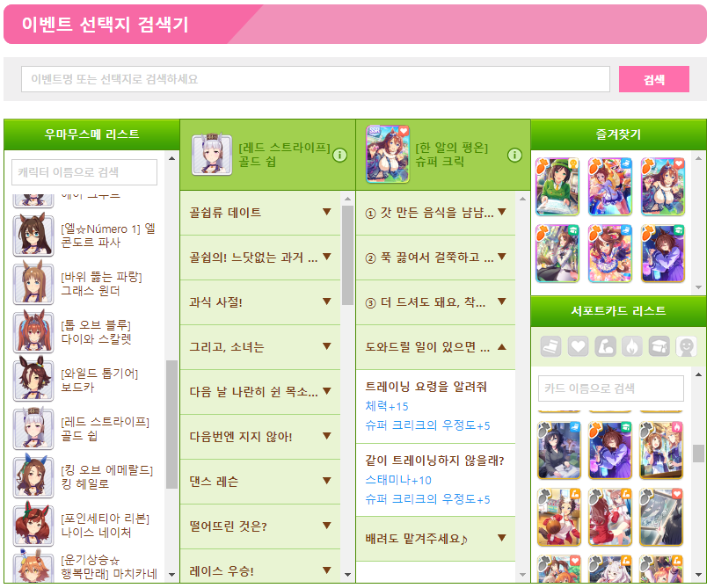Viewport: 714px width, 588px height.
Task: Open the info icon next to 슈퍼 크릭
Action: (x=514, y=156)
